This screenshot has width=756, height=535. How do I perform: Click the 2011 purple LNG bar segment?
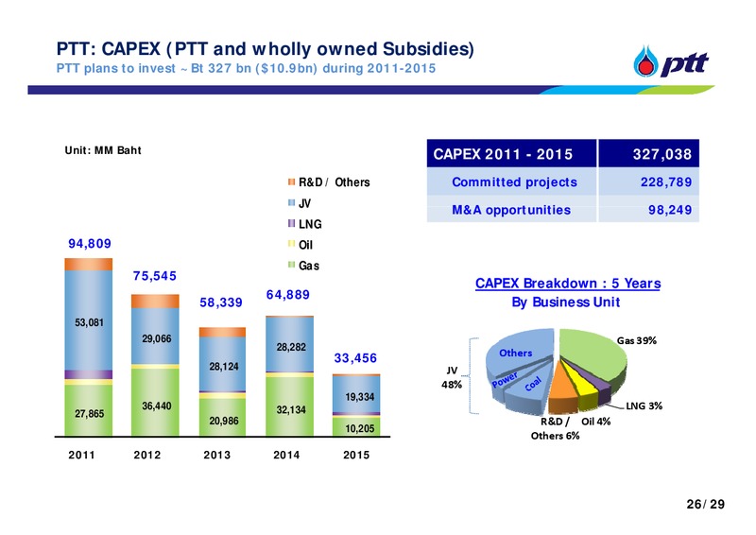tap(89, 375)
